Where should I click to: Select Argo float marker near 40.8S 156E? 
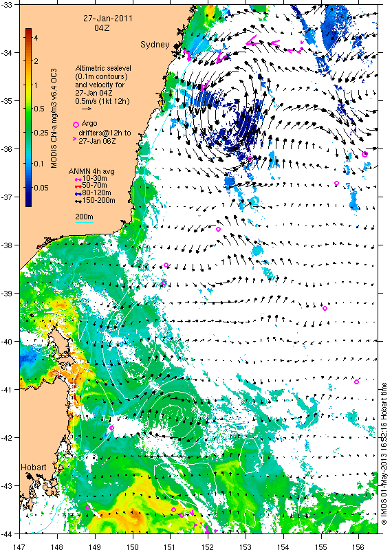356,382
